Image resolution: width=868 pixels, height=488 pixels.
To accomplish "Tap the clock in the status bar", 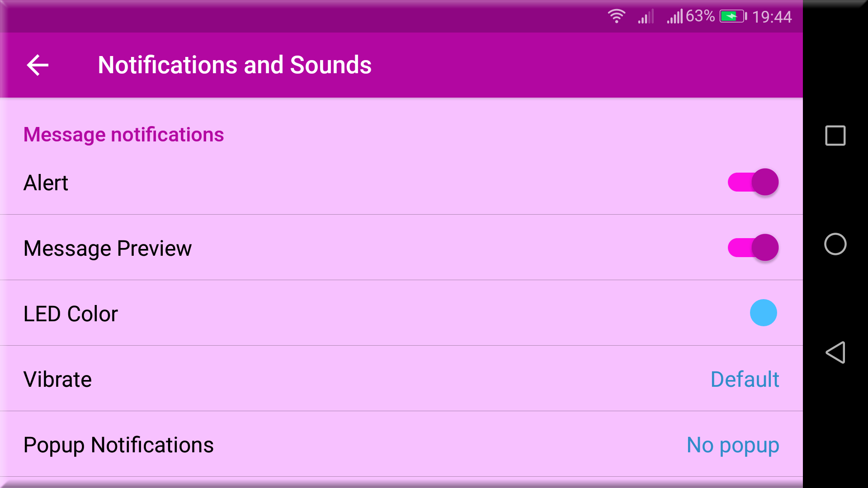I will (774, 16).
